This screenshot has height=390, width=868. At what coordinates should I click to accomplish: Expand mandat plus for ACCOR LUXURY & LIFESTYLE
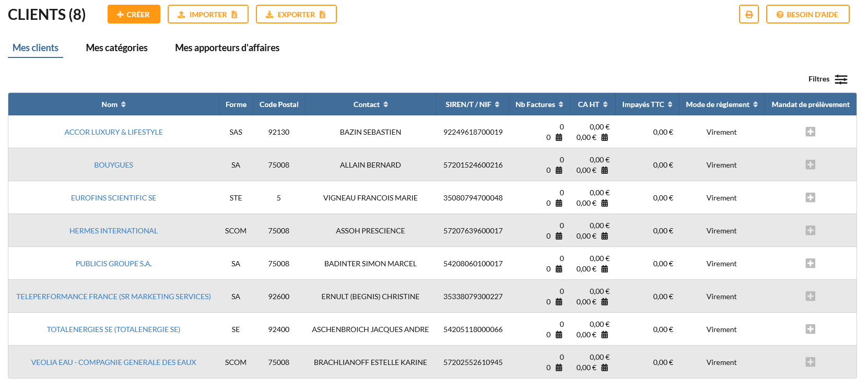tap(811, 132)
